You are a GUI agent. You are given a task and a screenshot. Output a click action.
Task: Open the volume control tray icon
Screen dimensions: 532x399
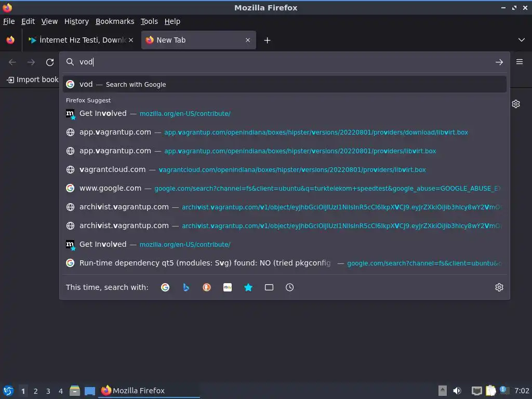click(457, 391)
